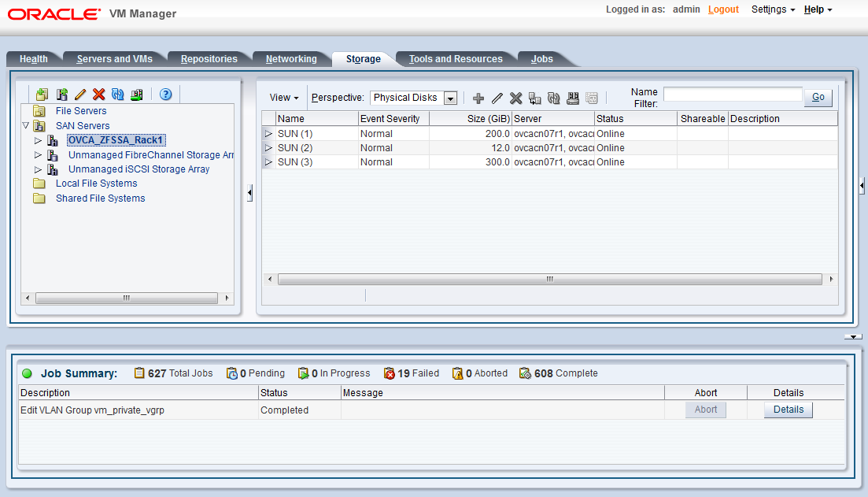This screenshot has width=868, height=497.
Task: Click the tree pane horizontal scrollbar
Action: (127, 298)
